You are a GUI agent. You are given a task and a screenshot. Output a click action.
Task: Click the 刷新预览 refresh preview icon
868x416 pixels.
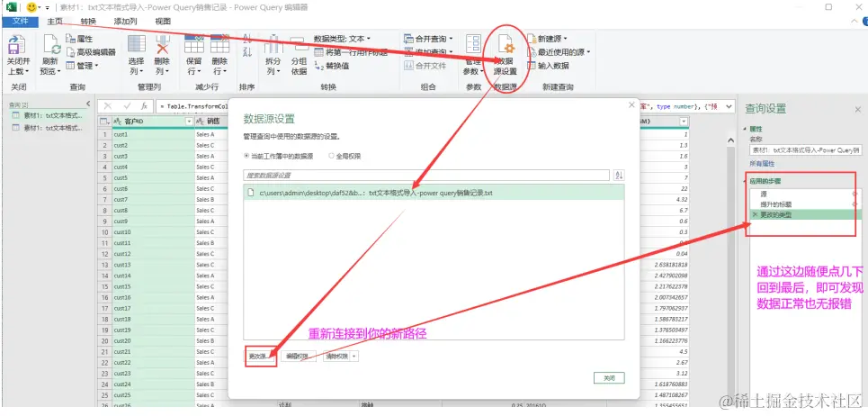(x=50, y=45)
